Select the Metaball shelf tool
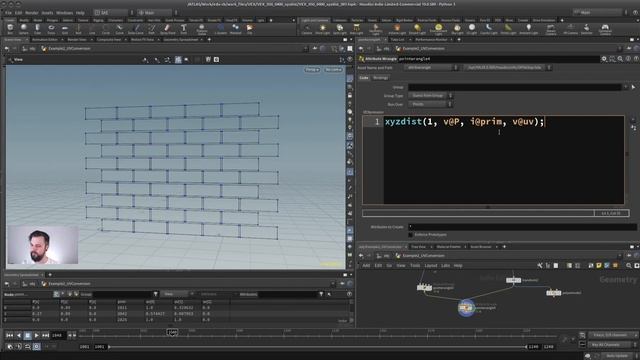Viewport: 640px width, 360px height. pos(236,29)
